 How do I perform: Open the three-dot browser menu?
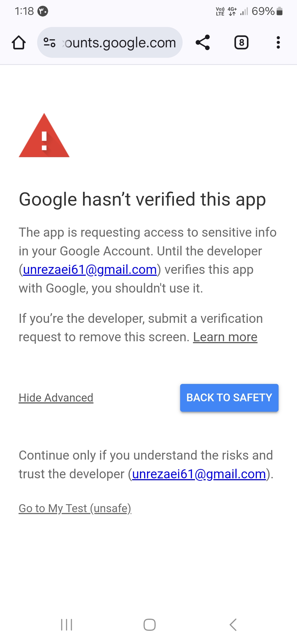[x=278, y=43]
